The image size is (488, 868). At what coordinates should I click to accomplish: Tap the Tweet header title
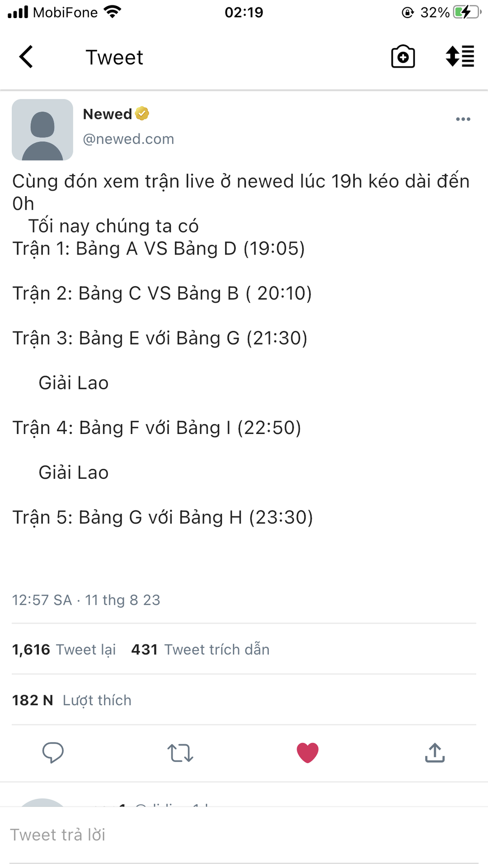tap(114, 57)
